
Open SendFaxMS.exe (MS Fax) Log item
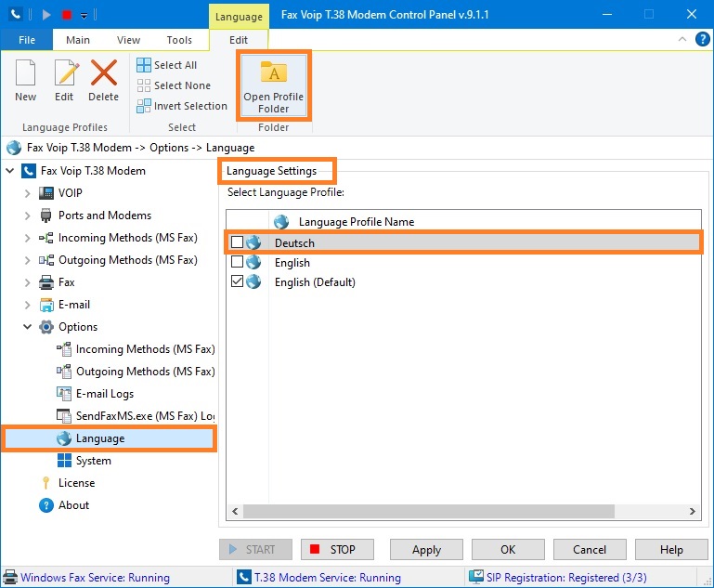click(145, 416)
